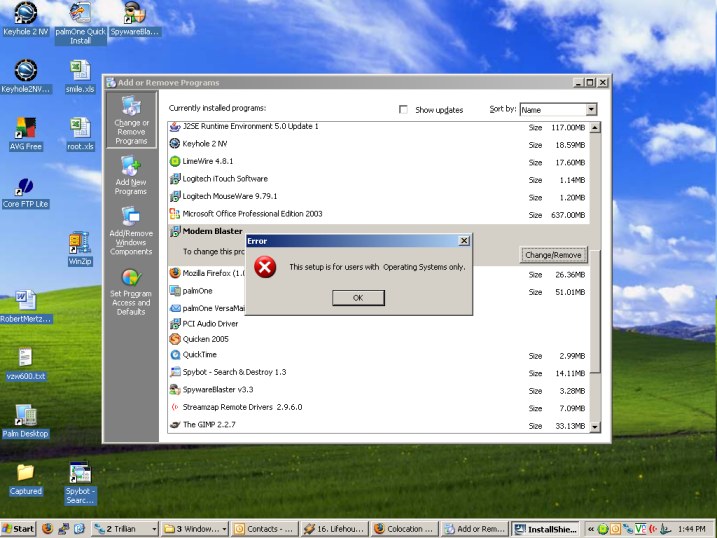Open vzw600.txt desktop file
Screen dimensions: 717x538
[26, 364]
